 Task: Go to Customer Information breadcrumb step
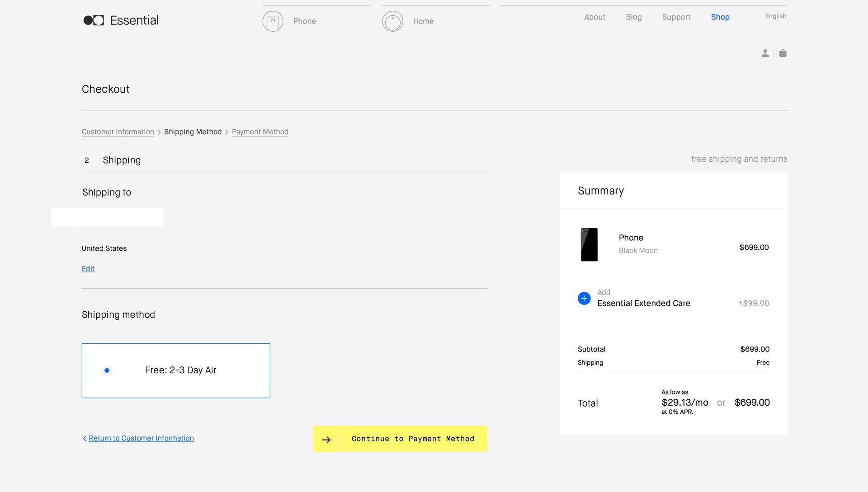click(118, 132)
